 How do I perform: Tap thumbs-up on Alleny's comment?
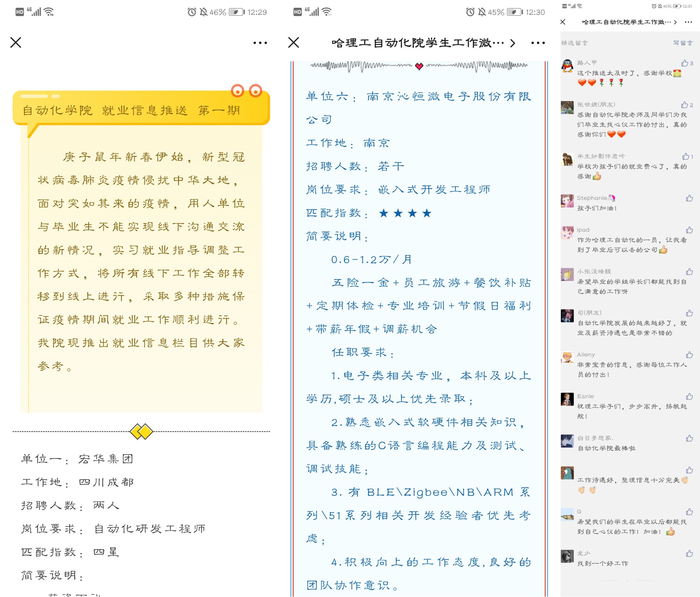[x=689, y=355]
